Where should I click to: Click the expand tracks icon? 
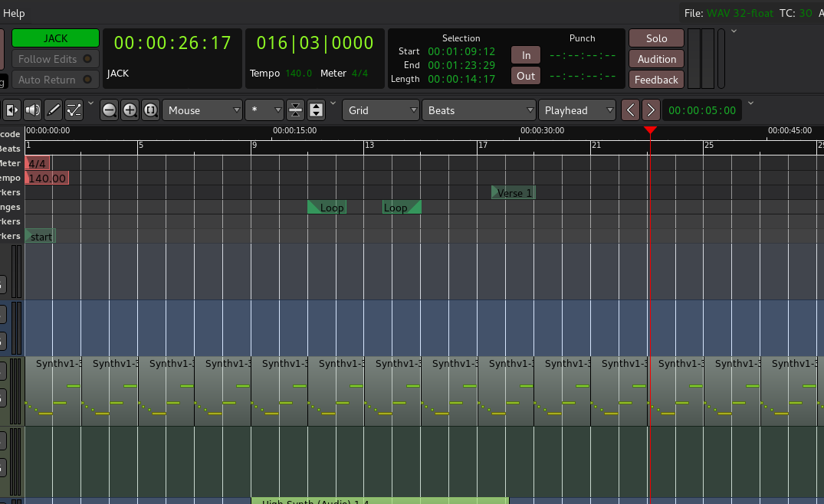coord(316,110)
